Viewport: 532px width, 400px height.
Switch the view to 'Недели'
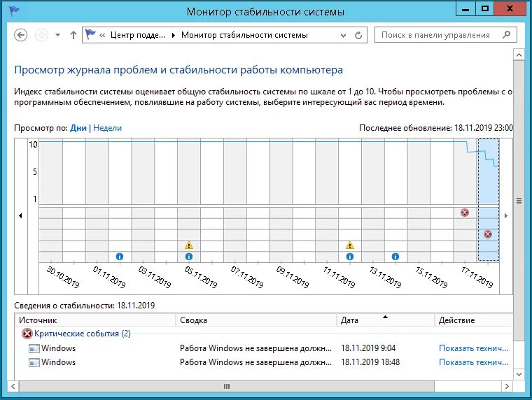pos(107,128)
